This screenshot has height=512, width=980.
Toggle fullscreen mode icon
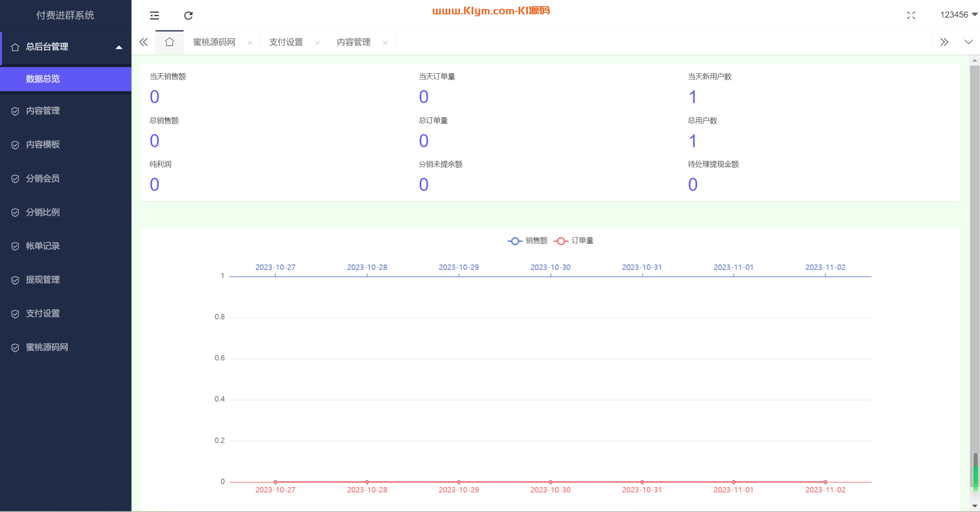point(911,16)
